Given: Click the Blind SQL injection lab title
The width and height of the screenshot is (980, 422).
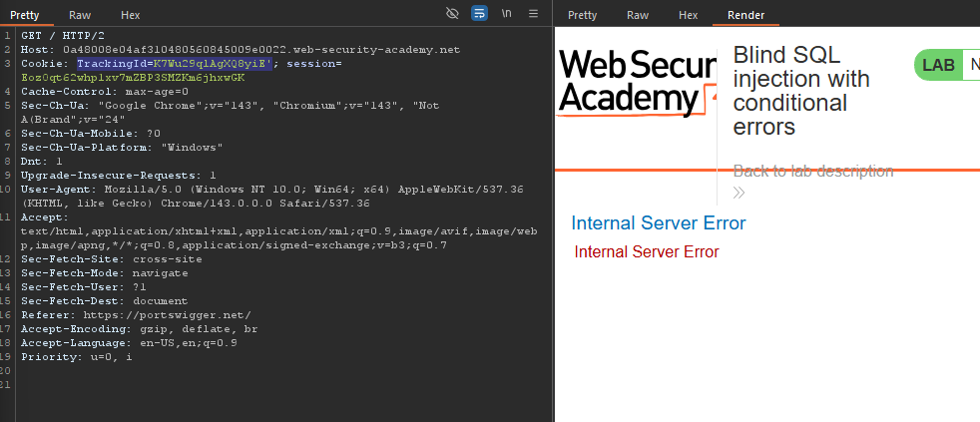Looking at the screenshot, I should point(801,91).
